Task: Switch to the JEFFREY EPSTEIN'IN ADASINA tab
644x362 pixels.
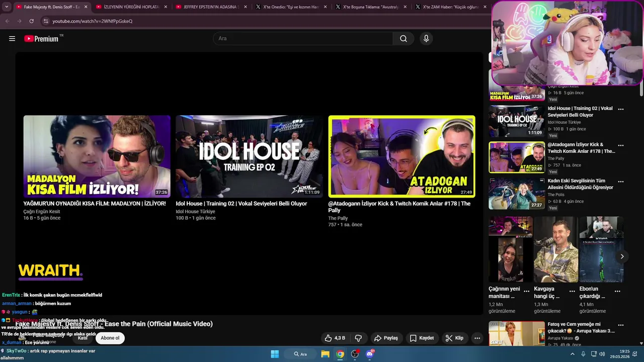Action: pos(211,7)
